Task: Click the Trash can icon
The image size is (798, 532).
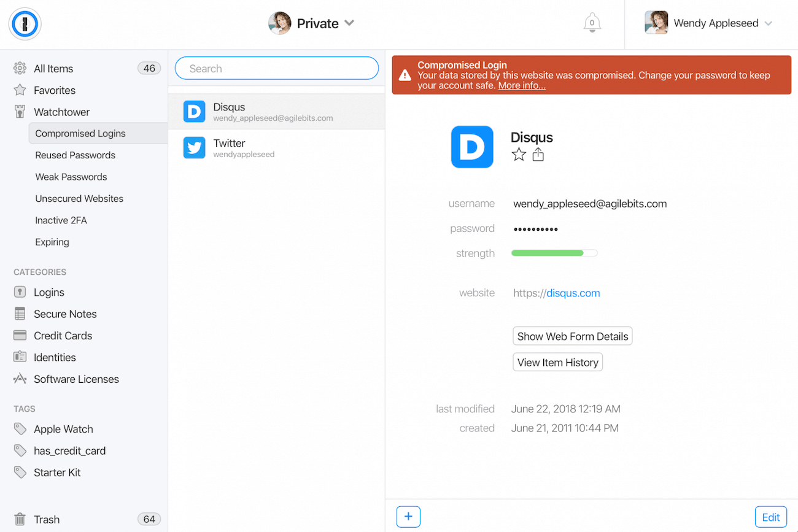Action: (20, 519)
